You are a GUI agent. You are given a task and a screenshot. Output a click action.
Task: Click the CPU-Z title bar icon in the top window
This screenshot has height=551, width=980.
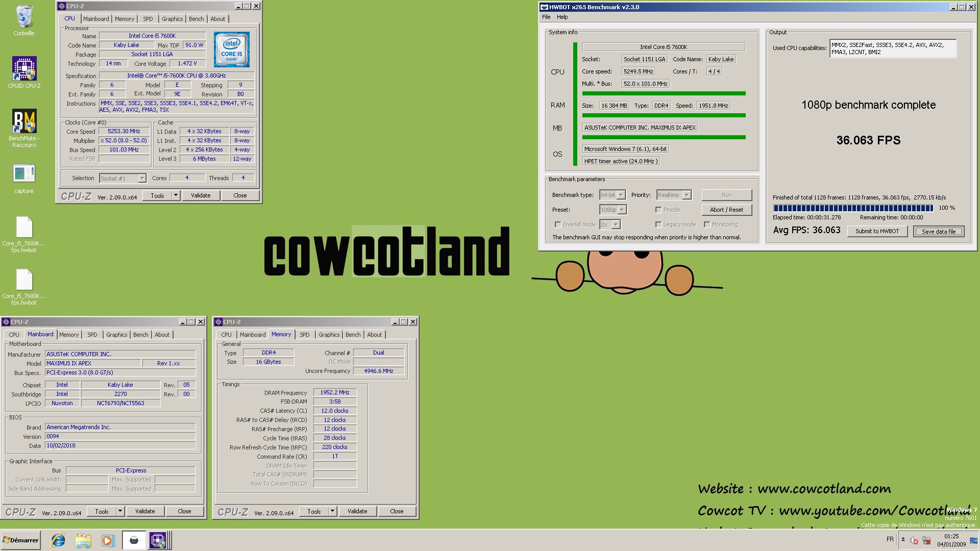pos(61,6)
